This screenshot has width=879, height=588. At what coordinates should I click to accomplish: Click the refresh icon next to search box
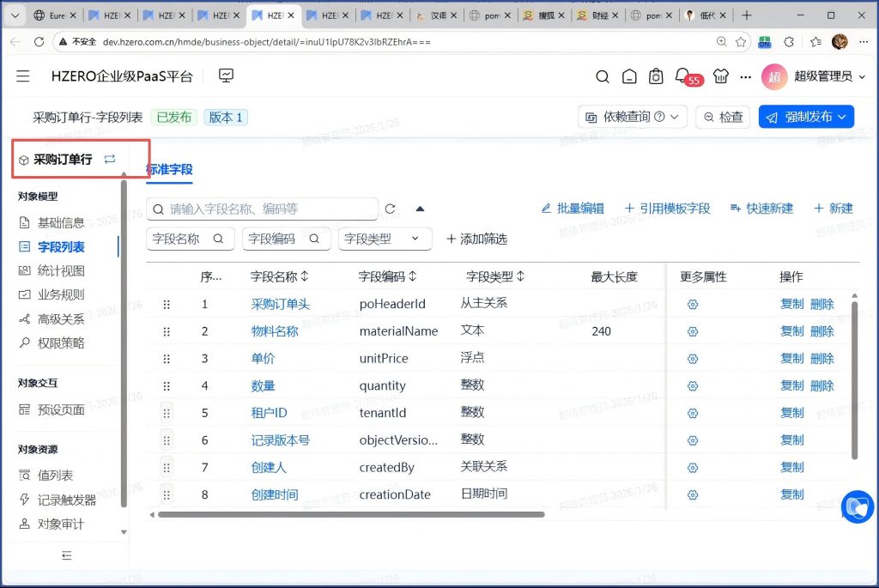pos(391,209)
